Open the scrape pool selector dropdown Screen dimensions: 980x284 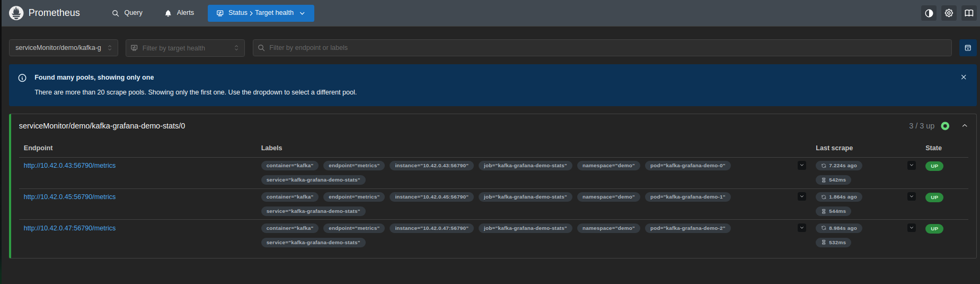[64, 48]
